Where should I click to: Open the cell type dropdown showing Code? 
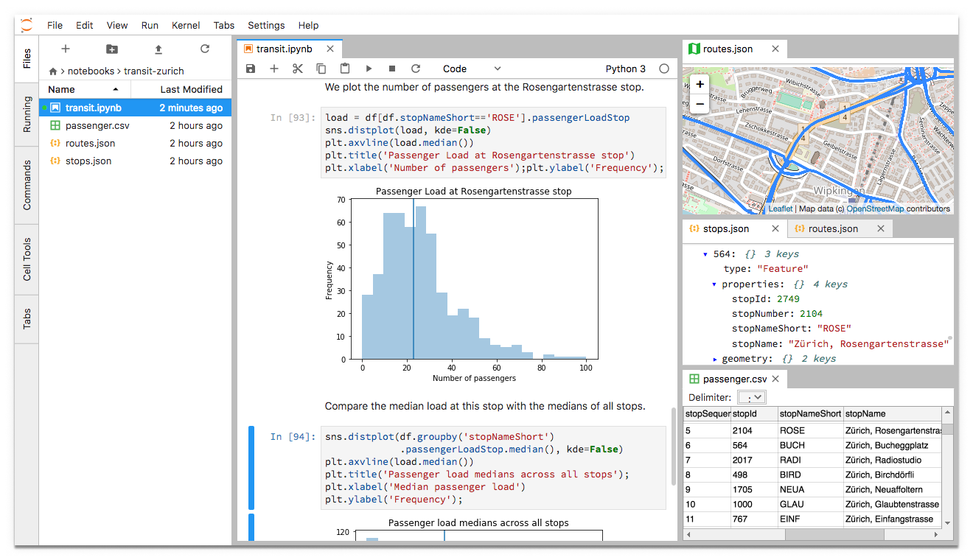pos(472,69)
